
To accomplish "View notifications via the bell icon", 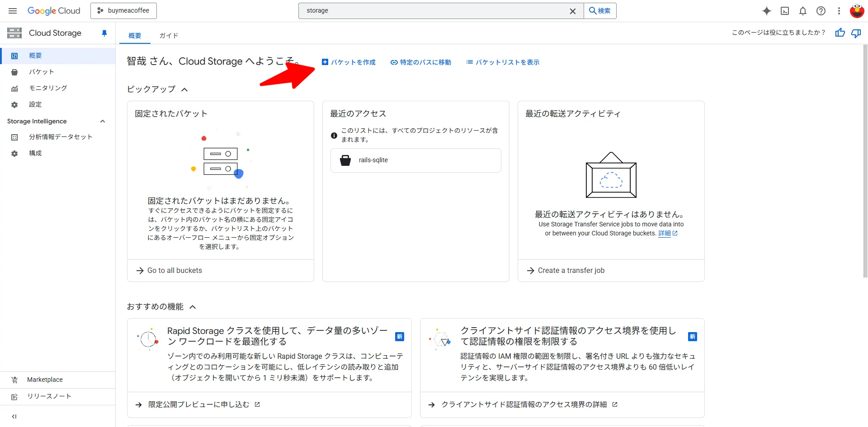I will pos(803,11).
